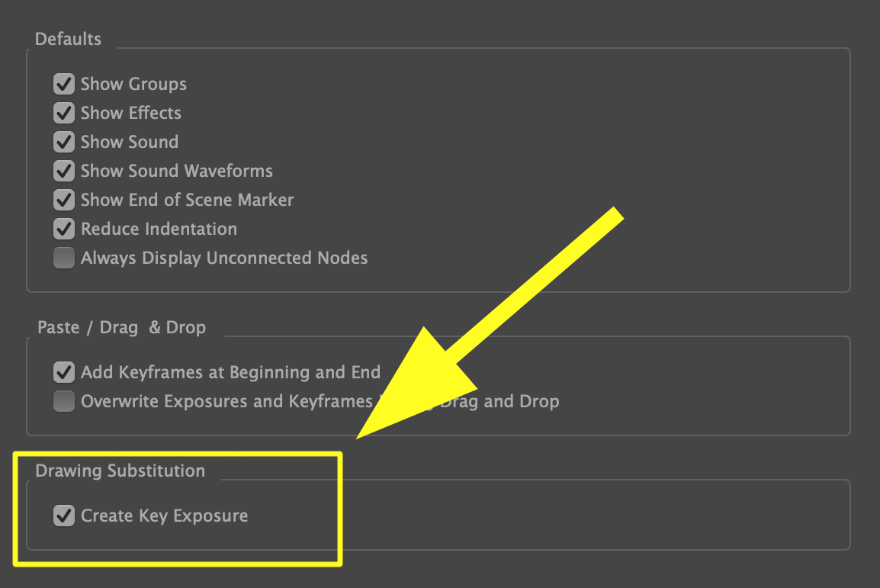
Task: Click the Paste / Drag & Drop heading
Action: (x=121, y=327)
